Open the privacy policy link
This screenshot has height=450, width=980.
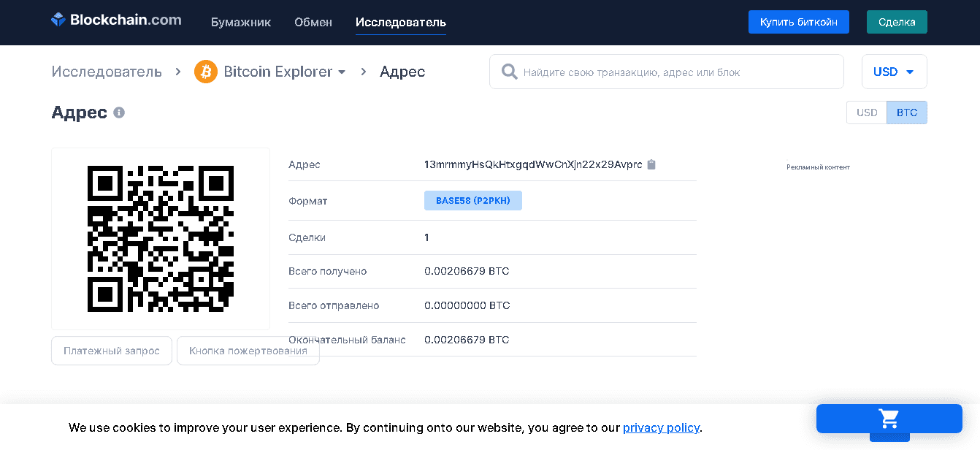coord(661,427)
